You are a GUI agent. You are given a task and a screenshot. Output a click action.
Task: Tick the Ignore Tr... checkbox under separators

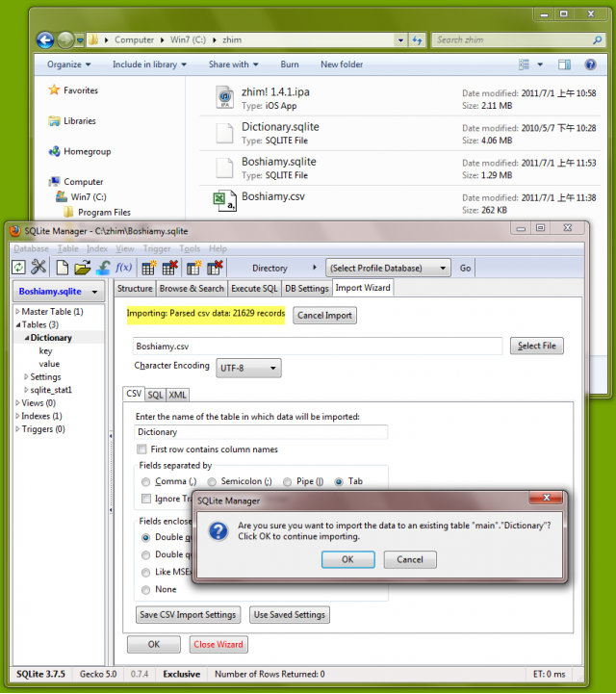click(x=145, y=499)
